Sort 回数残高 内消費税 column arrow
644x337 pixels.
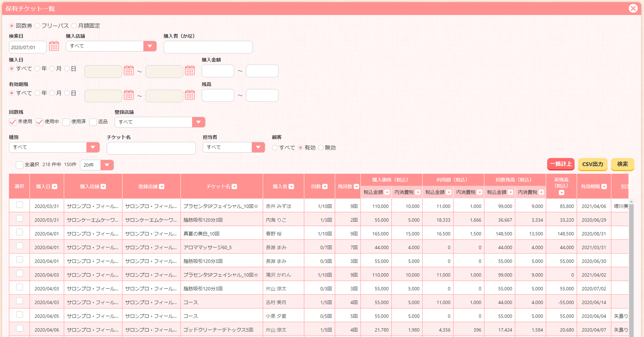point(541,192)
